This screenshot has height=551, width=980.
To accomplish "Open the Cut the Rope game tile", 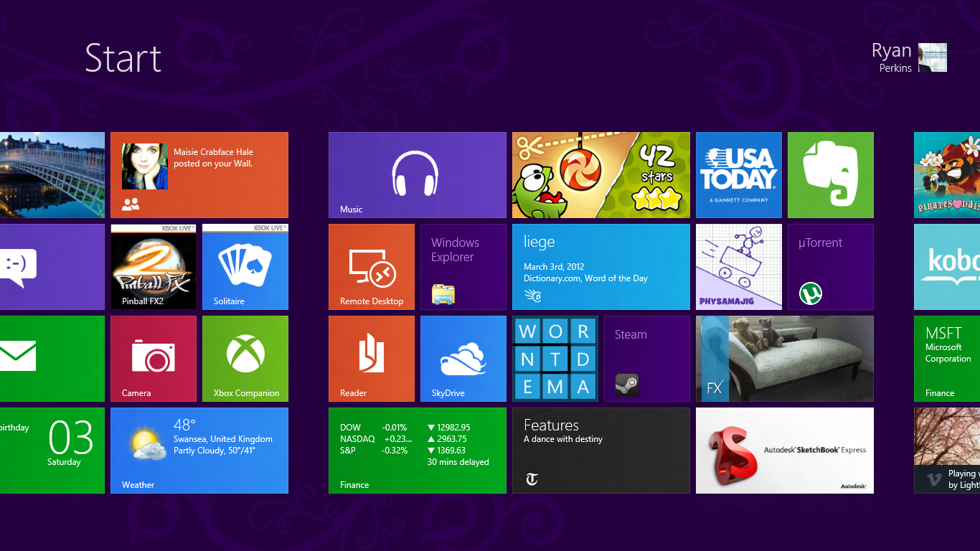I will pos(601,175).
